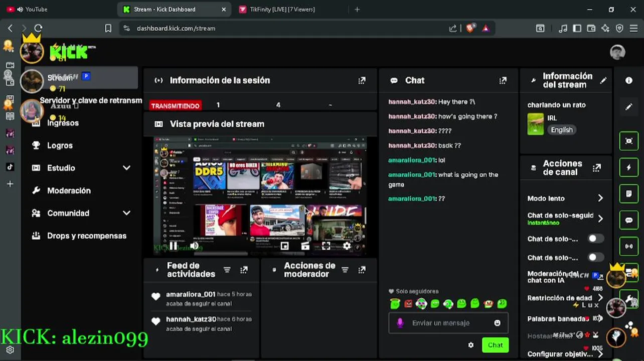Toggle the second Chat de solo switch

click(595, 257)
